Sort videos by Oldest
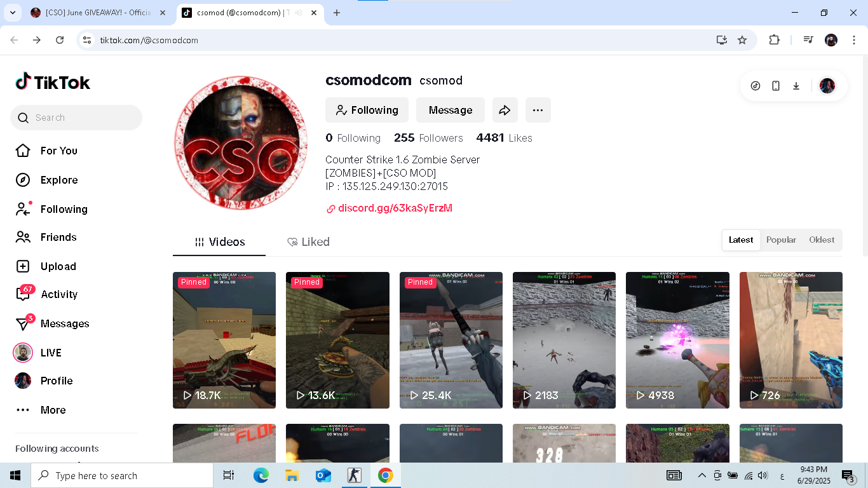Viewport: 868px width, 488px height. coord(822,240)
